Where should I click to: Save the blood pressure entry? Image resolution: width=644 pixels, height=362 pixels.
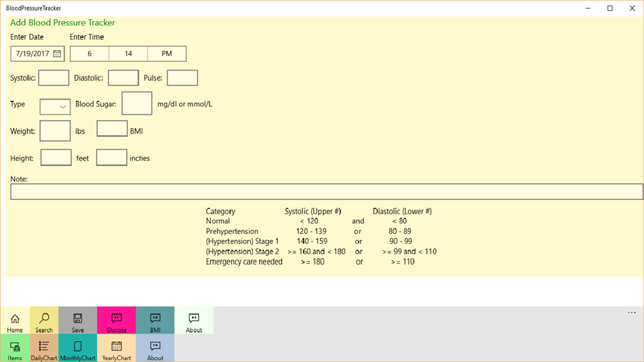point(78,320)
